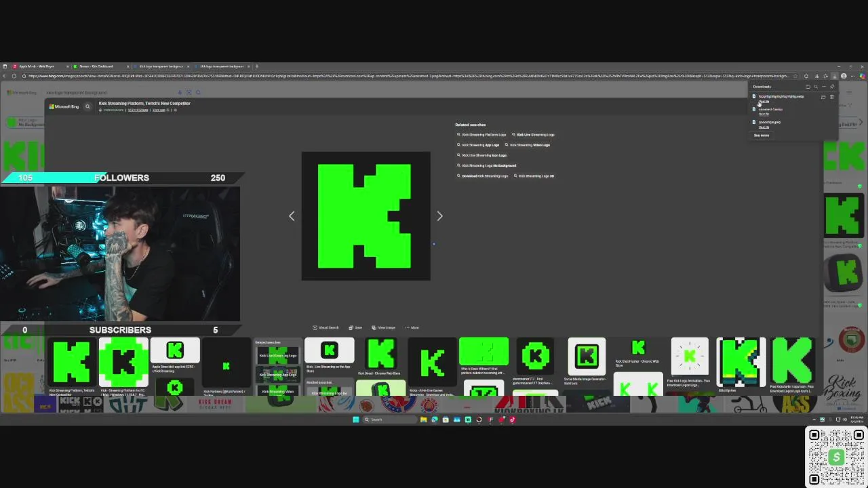Viewport: 868px width, 488px height.
Task: Click the View image button
Action: click(383, 327)
